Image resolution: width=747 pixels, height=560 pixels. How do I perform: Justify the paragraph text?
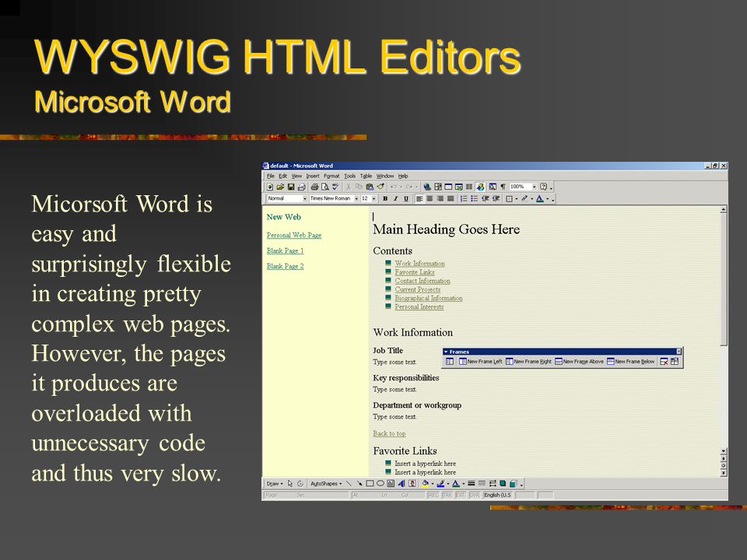pos(451,199)
